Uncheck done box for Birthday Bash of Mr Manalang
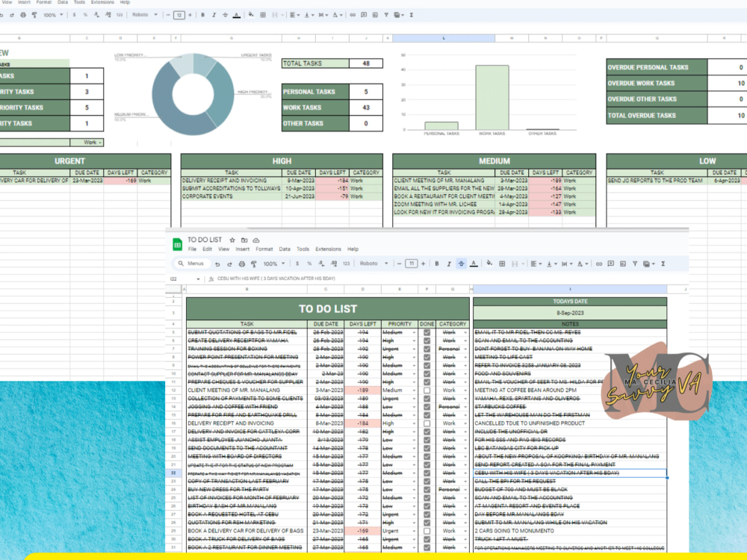The height and width of the screenshot is (560, 747). (x=427, y=505)
